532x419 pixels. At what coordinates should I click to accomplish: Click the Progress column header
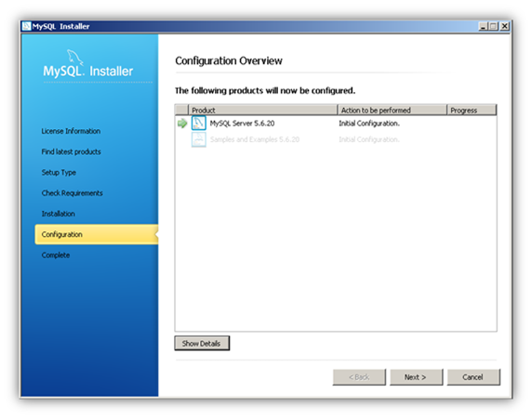click(x=472, y=111)
